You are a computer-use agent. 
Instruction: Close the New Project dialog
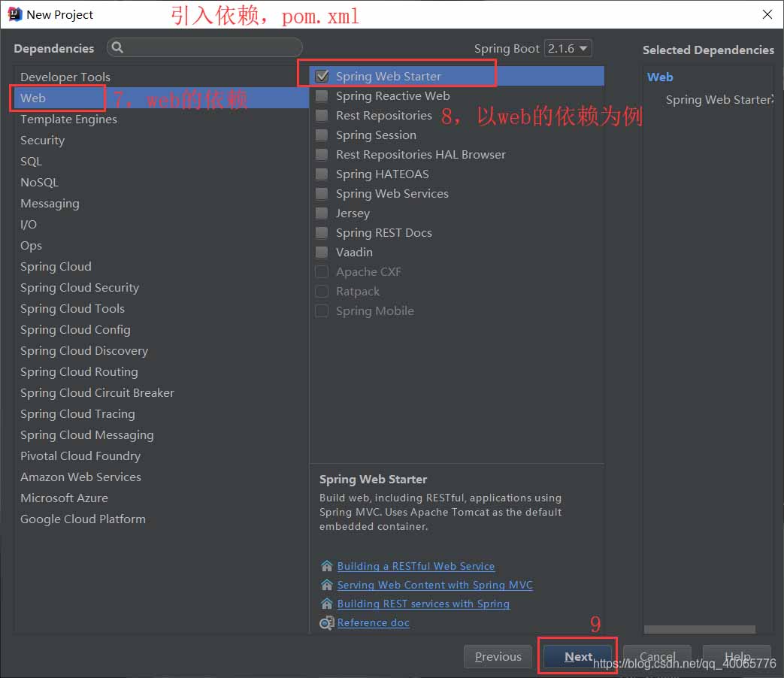(x=767, y=14)
